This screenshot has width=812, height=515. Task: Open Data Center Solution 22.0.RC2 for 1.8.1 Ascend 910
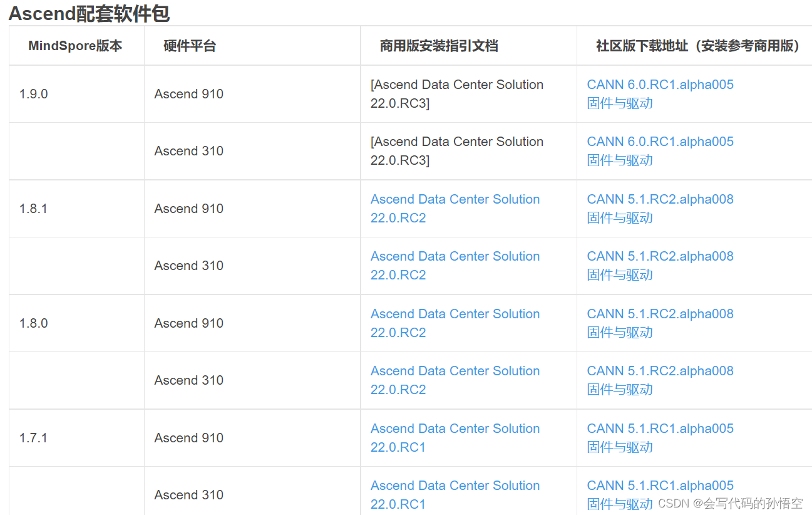455,209
